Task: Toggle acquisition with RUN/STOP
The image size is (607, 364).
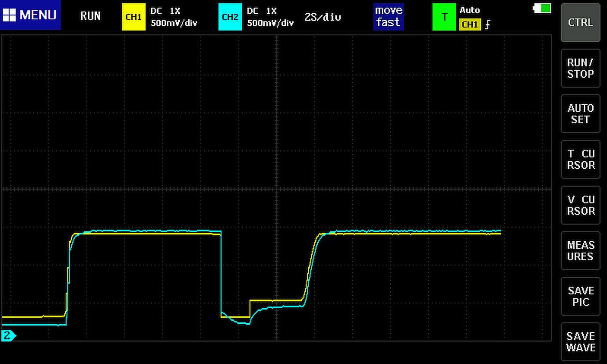Action: click(x=580, y=68)
